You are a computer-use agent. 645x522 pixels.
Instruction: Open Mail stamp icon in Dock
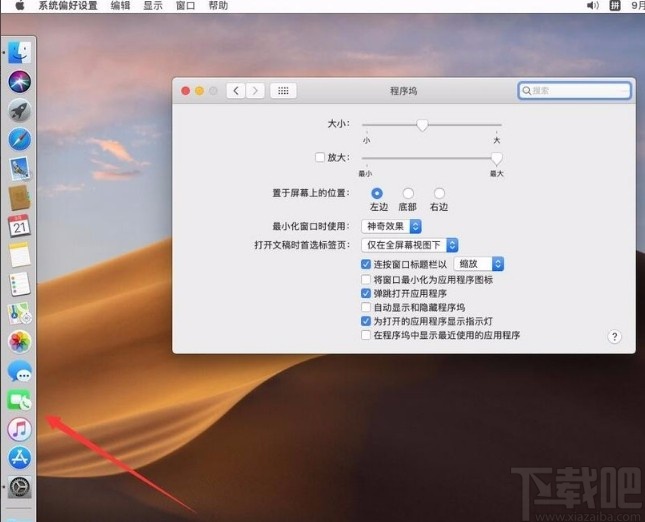[19, 168]
